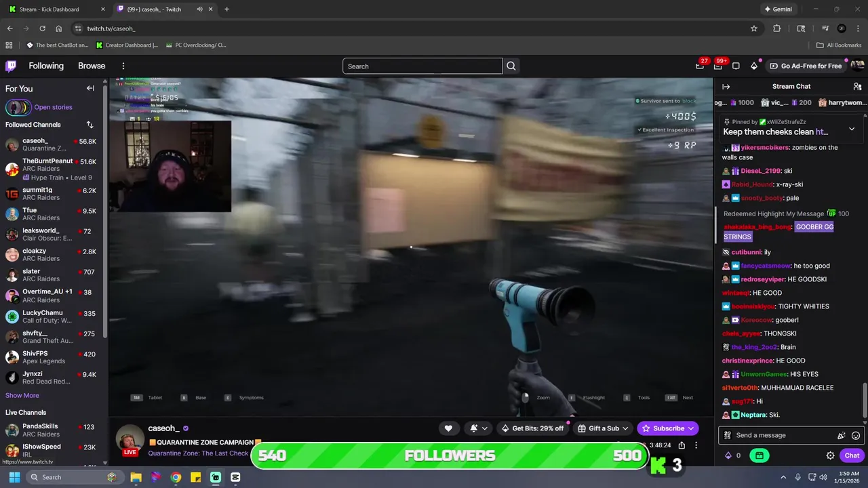The image size is (868, 488).
Task: Open Jynxzi channel in sidebar
Action: tap(52, 378)
